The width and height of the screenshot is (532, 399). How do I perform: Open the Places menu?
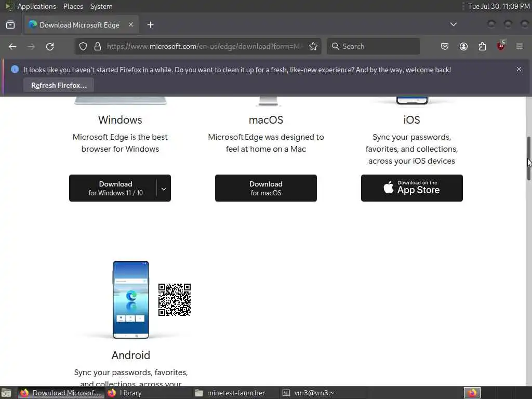73,6
